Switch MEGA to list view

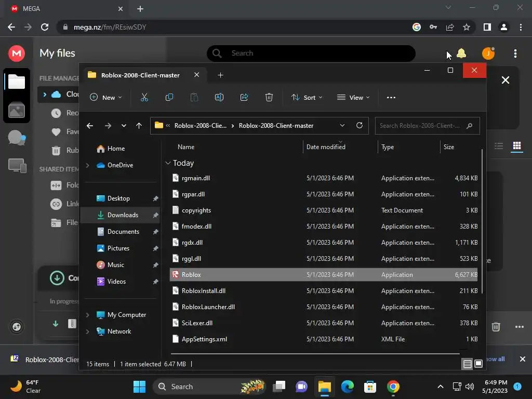499,146
